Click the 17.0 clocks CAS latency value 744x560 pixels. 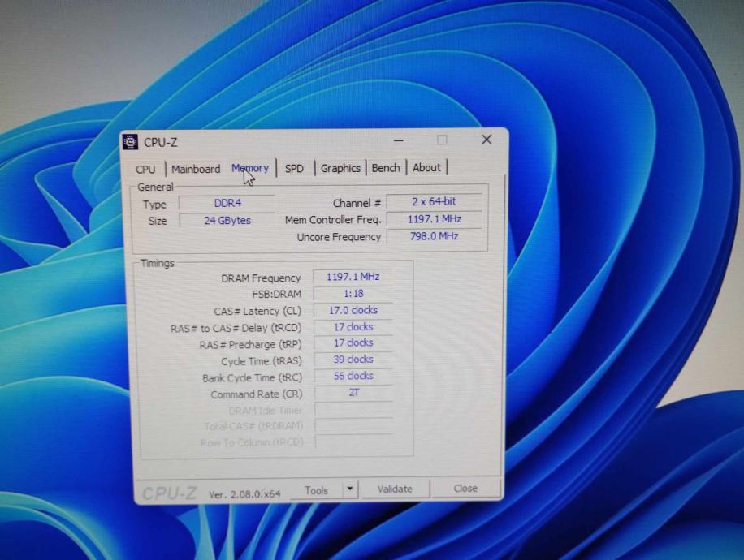[x=353, y=310]
